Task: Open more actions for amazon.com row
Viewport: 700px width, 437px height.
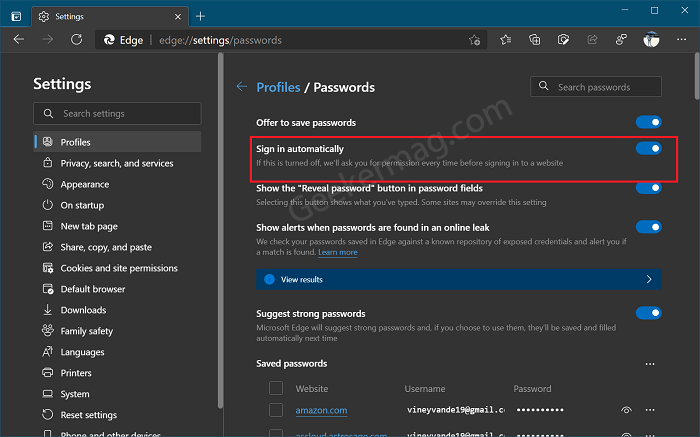Action: (650, 410)
